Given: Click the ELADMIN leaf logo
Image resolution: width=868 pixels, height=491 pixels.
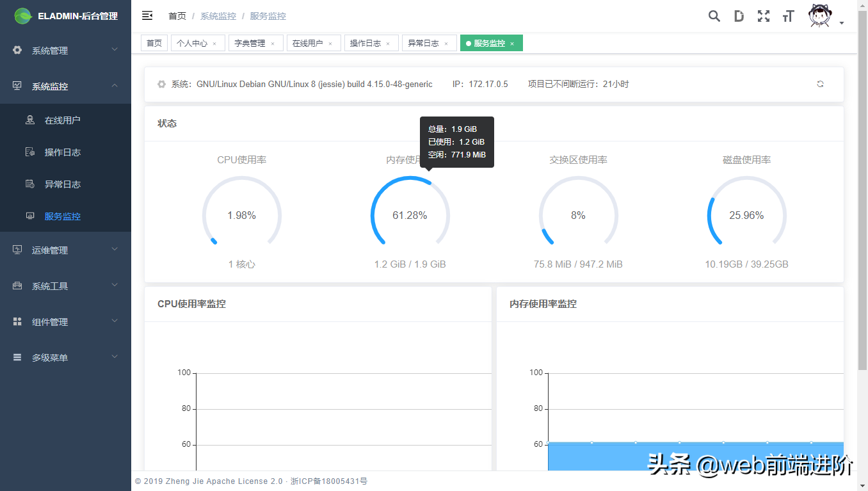Looking at the screenshot, I should coord(23,16).
